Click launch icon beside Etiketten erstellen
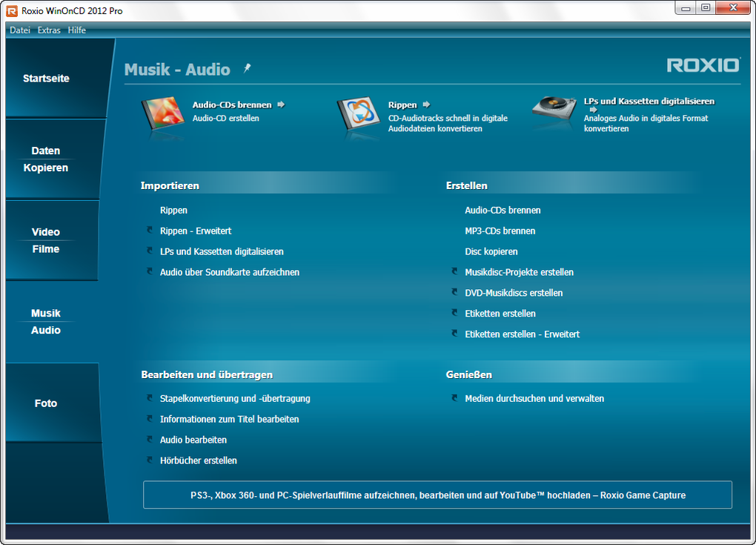Viewport: 756px width, 545px height. point(454,313)
